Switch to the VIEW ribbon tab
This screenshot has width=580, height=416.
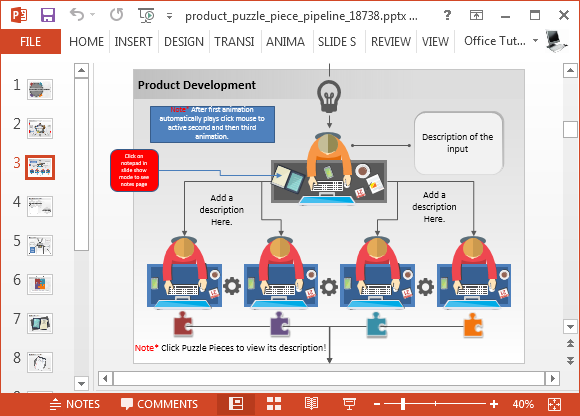pos(435,41)
